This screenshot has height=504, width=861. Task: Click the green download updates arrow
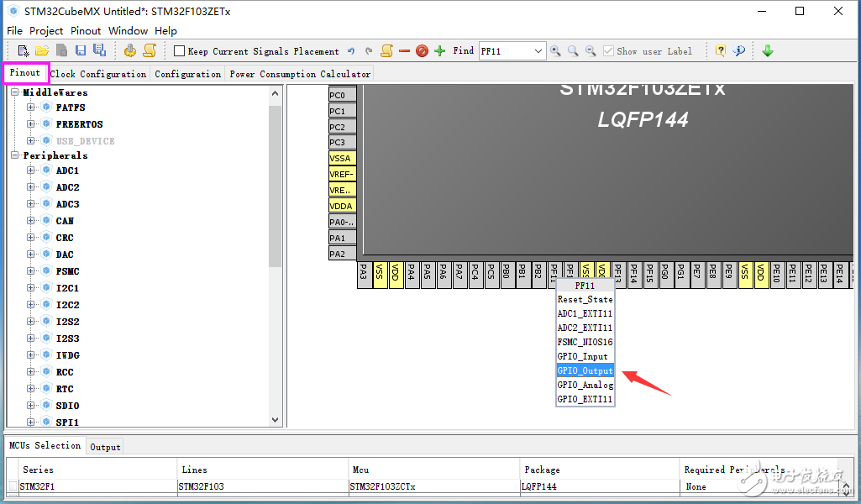(768, 51)
